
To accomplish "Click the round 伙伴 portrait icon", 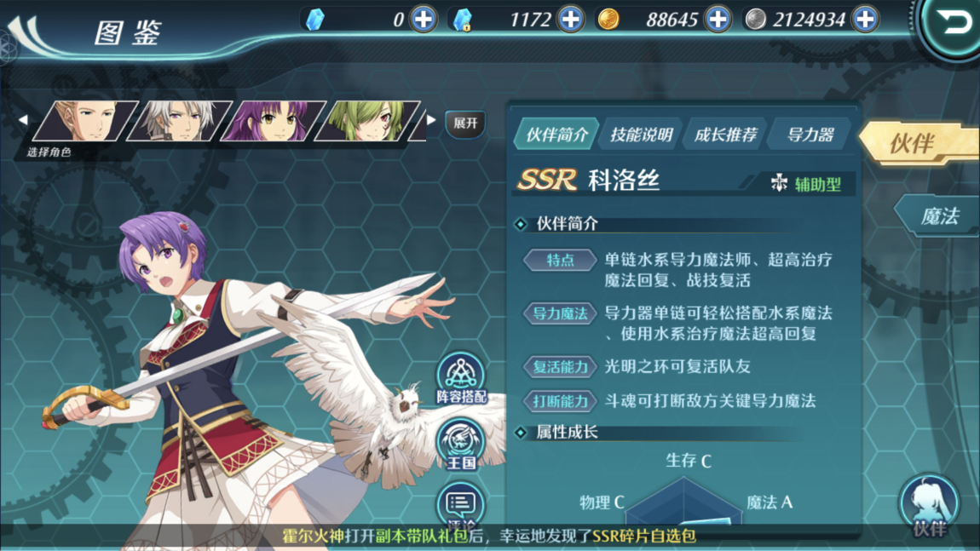I will click(x=929, y=505).
